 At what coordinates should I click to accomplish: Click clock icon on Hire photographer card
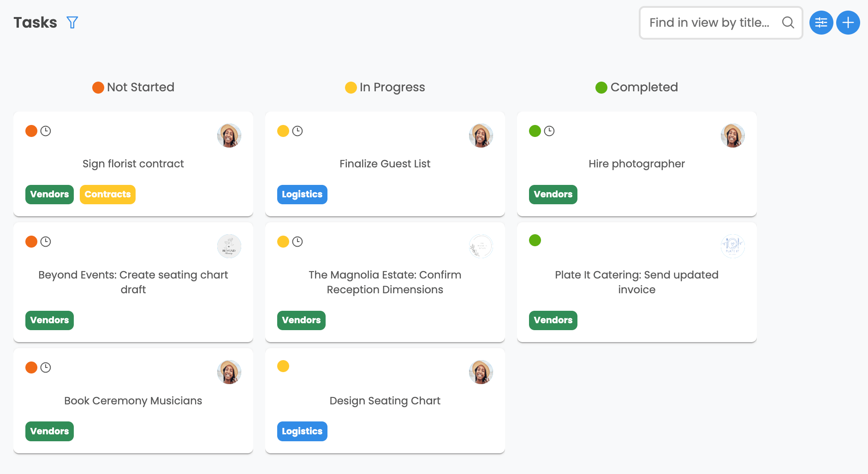(549, 131)
